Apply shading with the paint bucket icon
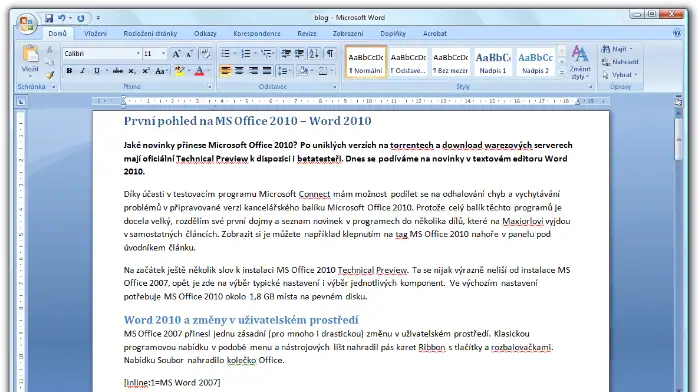 [x=303, y=71]
